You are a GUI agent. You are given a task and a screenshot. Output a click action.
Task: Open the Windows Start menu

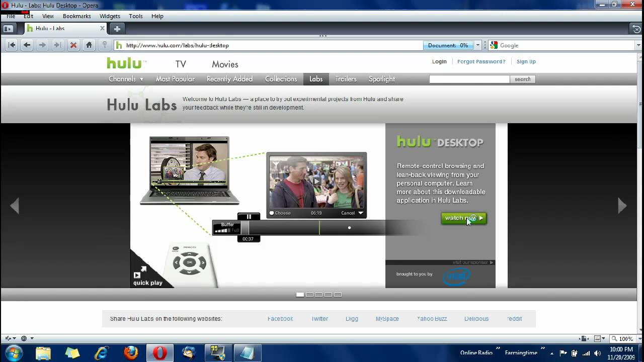(13, 352)
